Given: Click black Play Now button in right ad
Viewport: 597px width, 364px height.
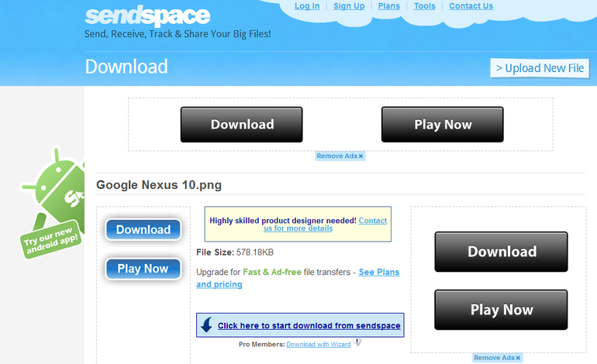Looking at the screenshot, I should (501, 310).
